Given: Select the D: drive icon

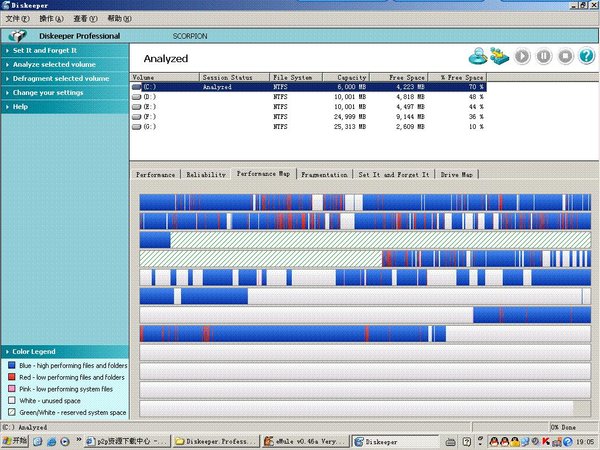Looking at the screenshot, I should point(137,97).
